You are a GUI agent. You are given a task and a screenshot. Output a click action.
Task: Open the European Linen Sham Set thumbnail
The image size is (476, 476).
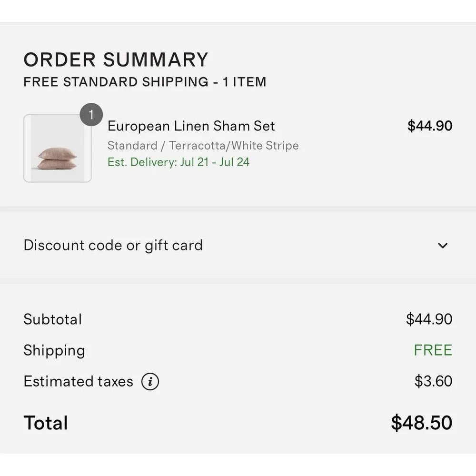click(x=58, y=148)
